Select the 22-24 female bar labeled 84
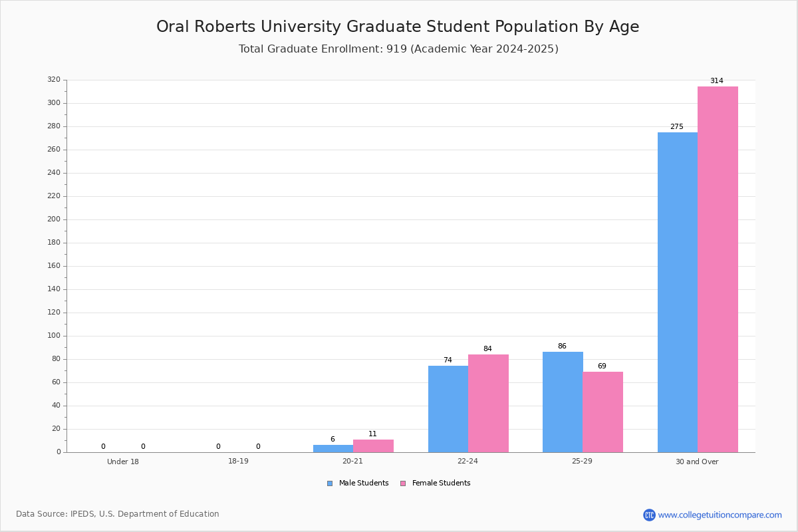798x532 pixels. tap(488, 403)
